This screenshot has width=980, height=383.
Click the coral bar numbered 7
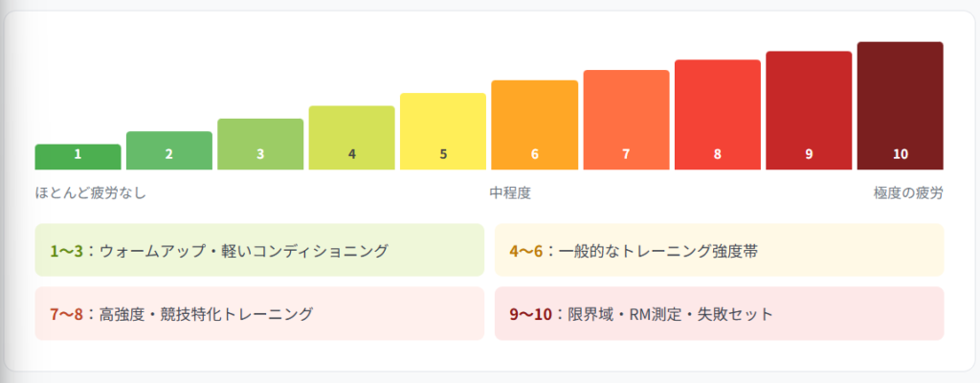tap(626, 120)
